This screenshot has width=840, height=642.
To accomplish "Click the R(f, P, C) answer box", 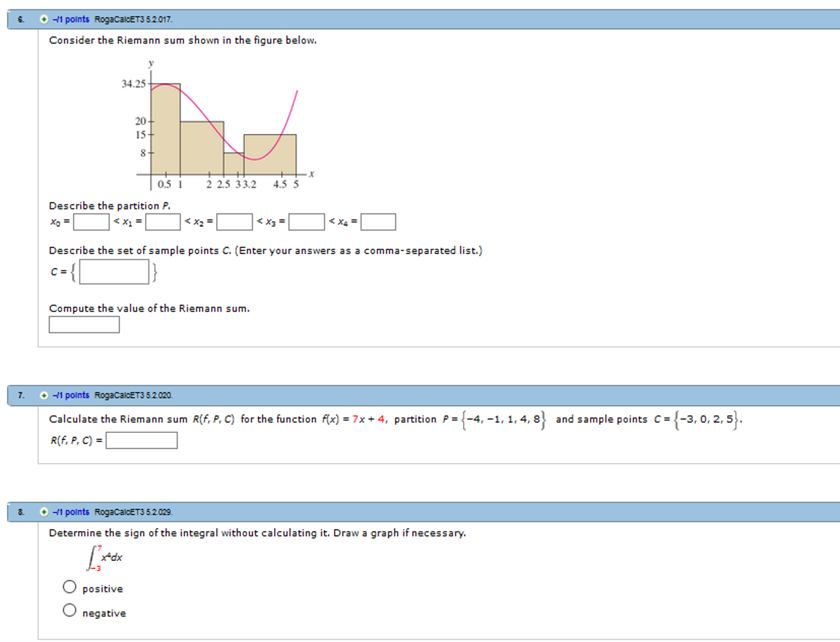I will coord(142,440).
